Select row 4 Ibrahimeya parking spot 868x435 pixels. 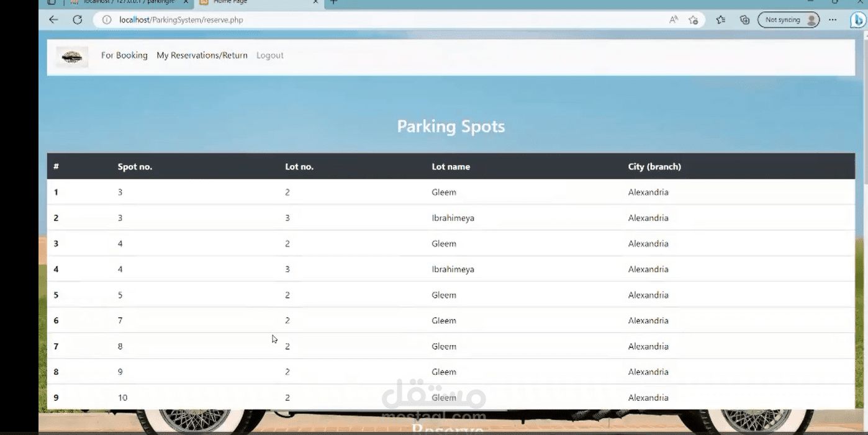(x=451, y=269)
